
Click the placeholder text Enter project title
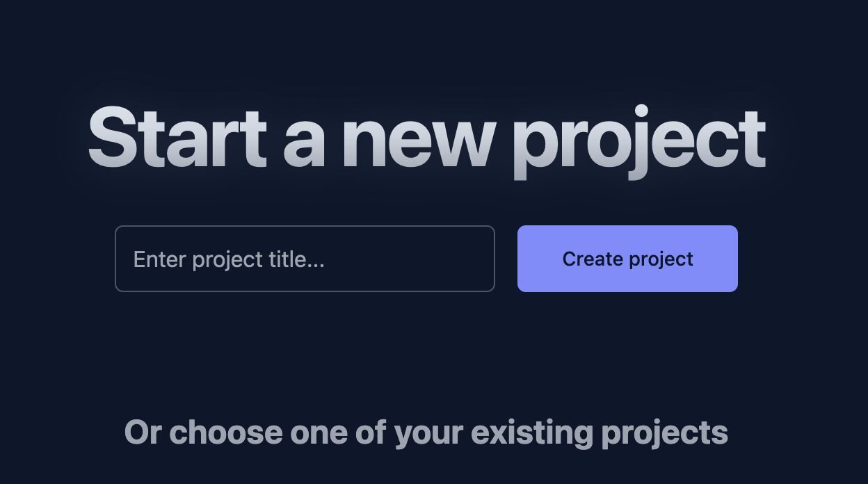(230, 258)
